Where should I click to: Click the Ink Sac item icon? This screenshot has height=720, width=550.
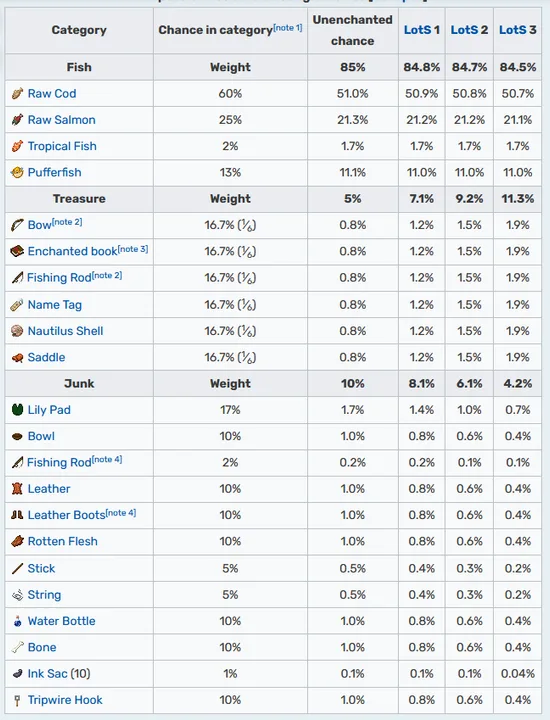pyautogui.click(x=17, y=674)
